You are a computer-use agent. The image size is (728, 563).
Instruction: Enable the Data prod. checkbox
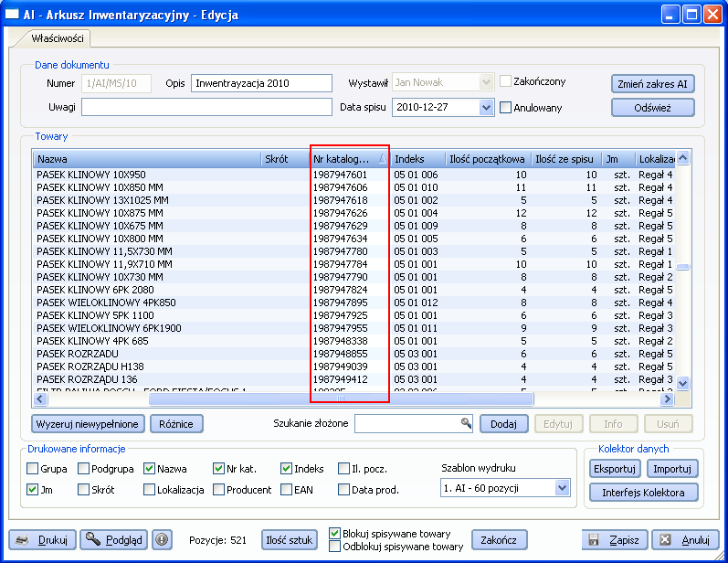pos(344,490)
